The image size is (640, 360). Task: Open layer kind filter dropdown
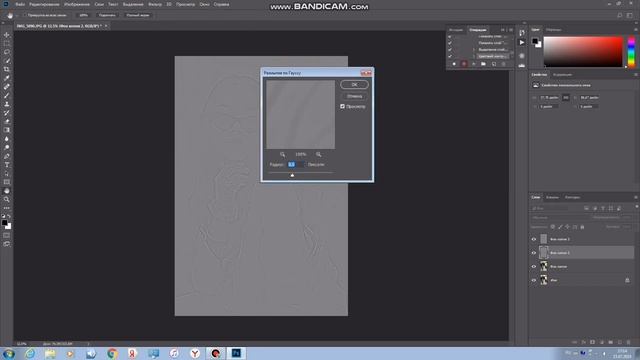549,208
